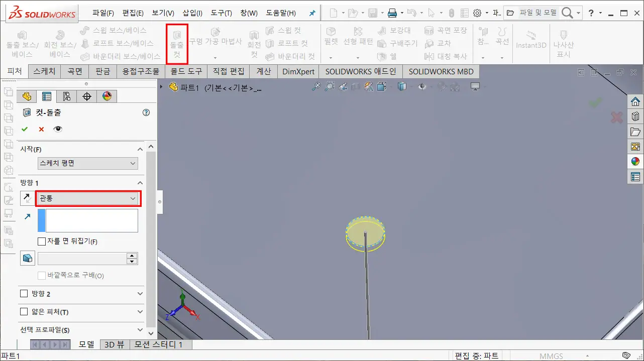This screenshot has width=644, height=361.
Task: Open File Explorer task pane icon
Action: coord(635,132)
